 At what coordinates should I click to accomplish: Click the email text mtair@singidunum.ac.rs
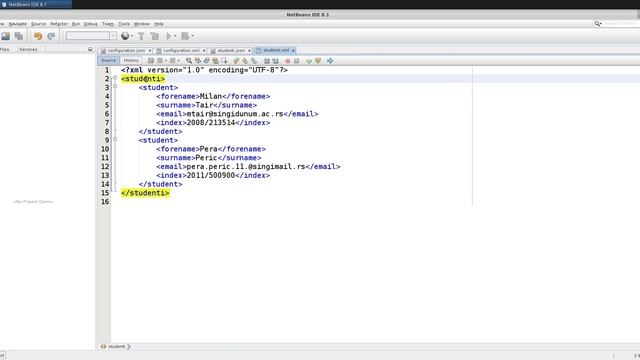[x=235, y=114]
